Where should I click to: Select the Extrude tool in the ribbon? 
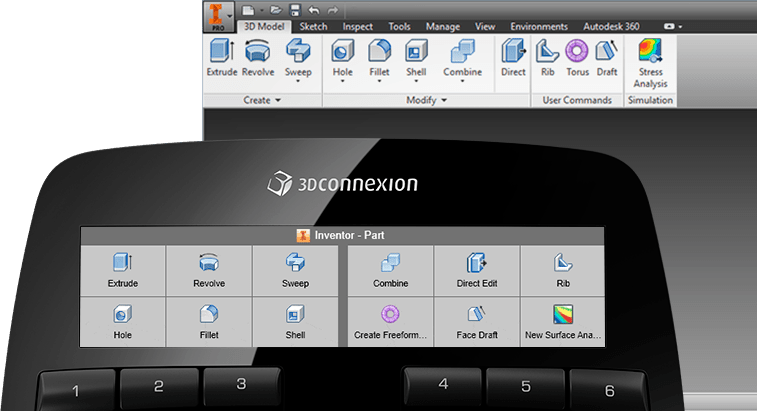pyautogui.click(x=222, y=58)
